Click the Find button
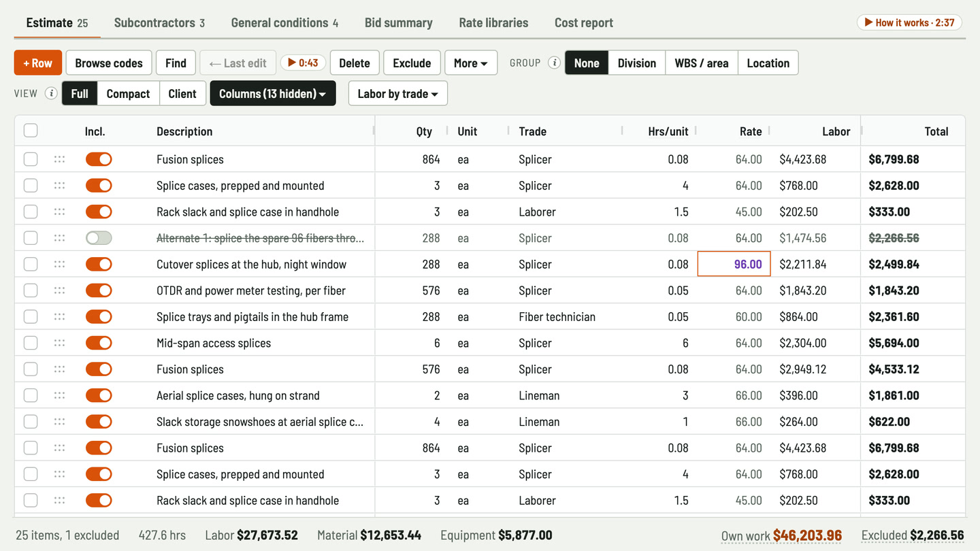Image resolution: width=980 pixels, height=551 pixels. [176, 63]
